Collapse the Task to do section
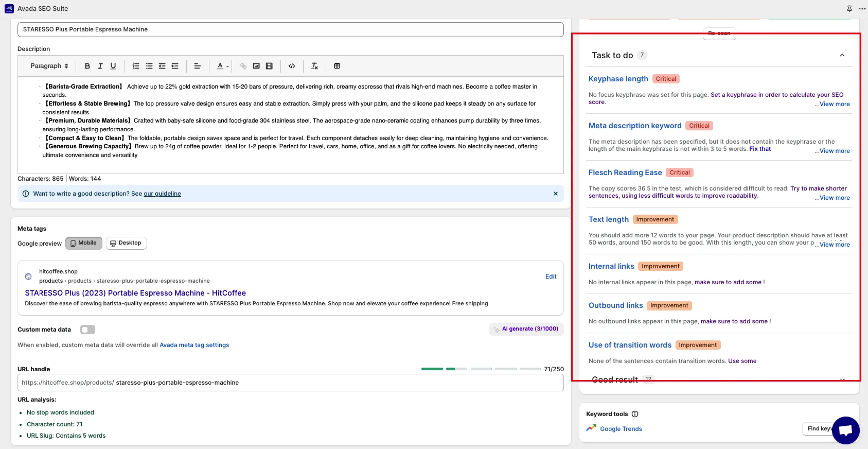This screenshot has height=449, width=868. [842, 55]
